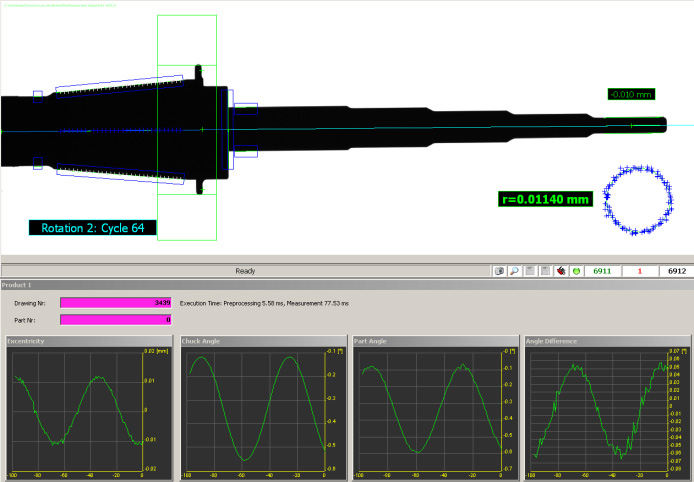Click the green status indicator light
The image size is (694, 482).
[576, 271]
